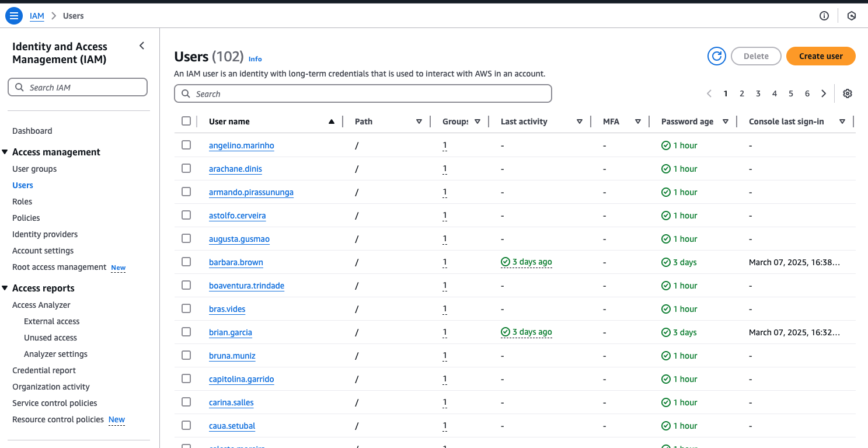868x448 pixels.
Task: Click the info circle icon in header
Action: click(824, 16)
